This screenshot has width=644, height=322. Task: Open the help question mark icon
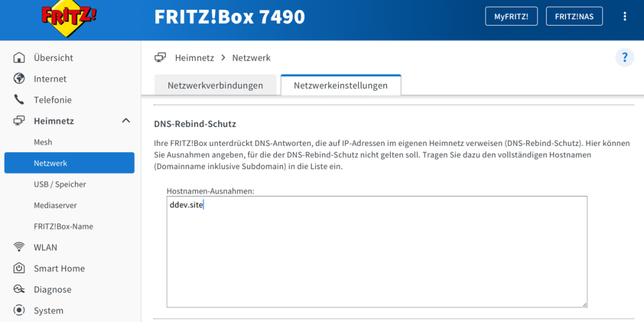625,58
